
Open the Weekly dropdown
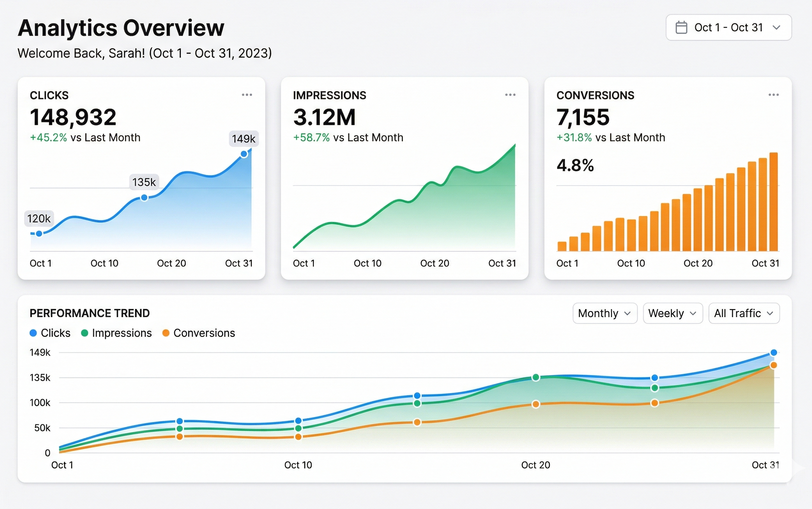(x=673, y=313)
